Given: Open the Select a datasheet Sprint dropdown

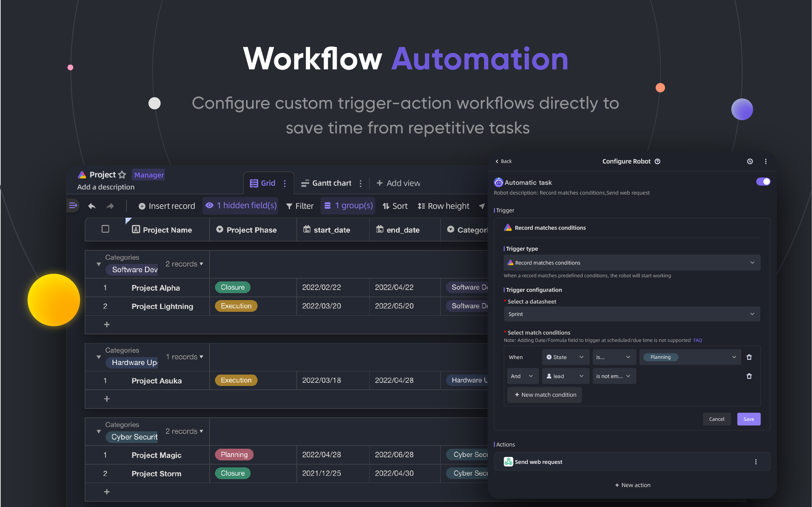Looking at the screenshot, I should point(630,314).
